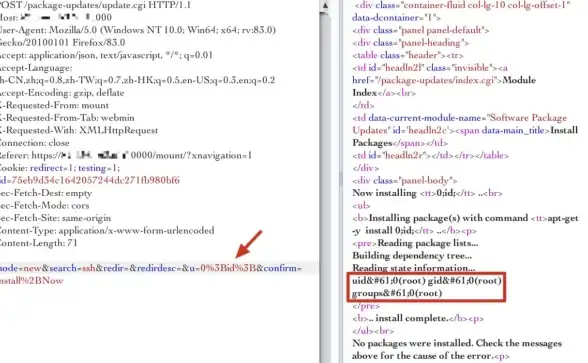Viewport: 588px width, 363px height.
Task: Click the Accept-Encoding gzip, deflate header
Action: (x=62, y=93)
